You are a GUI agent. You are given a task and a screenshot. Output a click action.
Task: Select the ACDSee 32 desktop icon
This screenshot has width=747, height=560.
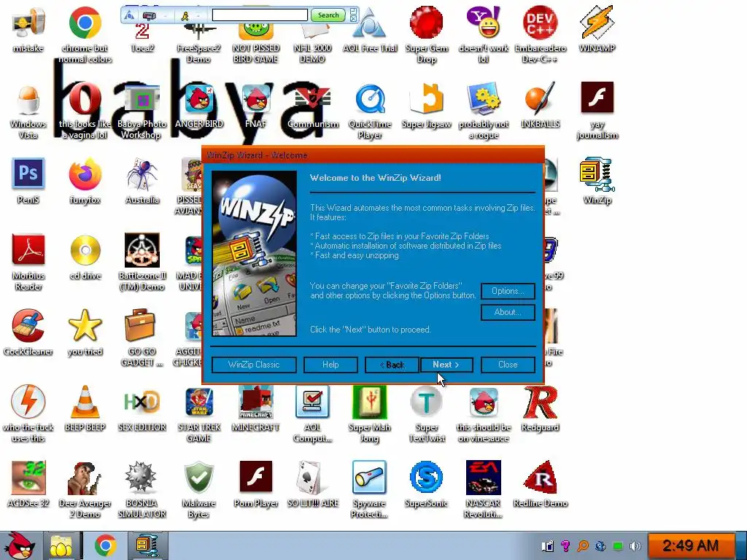coord(28,484)
